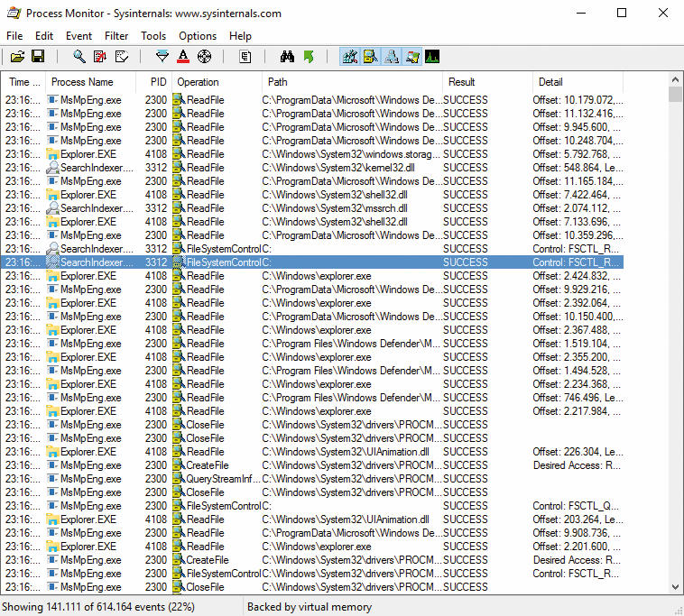The width and height of the screenshot is (684, 616).
Task: Click detail Offset: 1.519.104
Action: (x=577, y=344)
